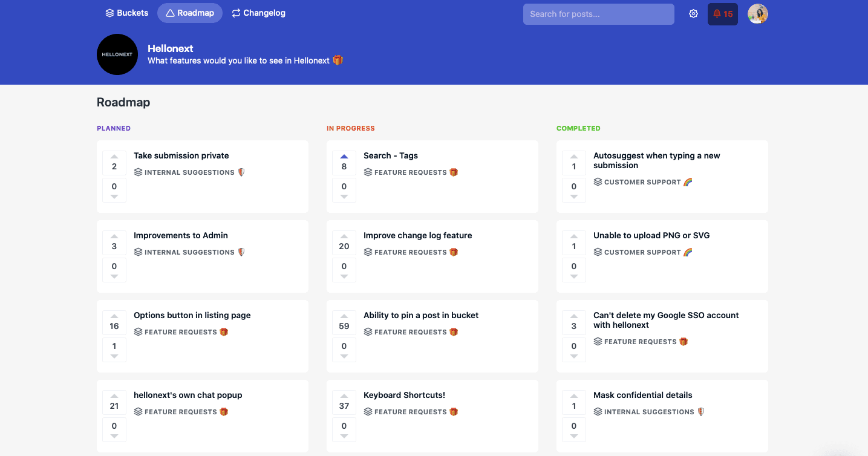This screenshot has height=456, width=868.
Task: Open notifications bell showing 15
Action: pos(723,14)
